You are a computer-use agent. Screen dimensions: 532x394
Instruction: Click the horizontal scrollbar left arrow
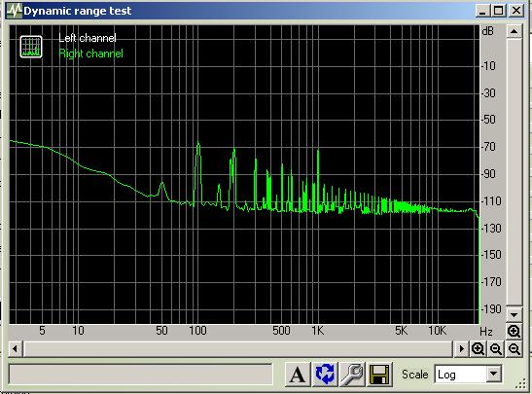coord(15,348)
